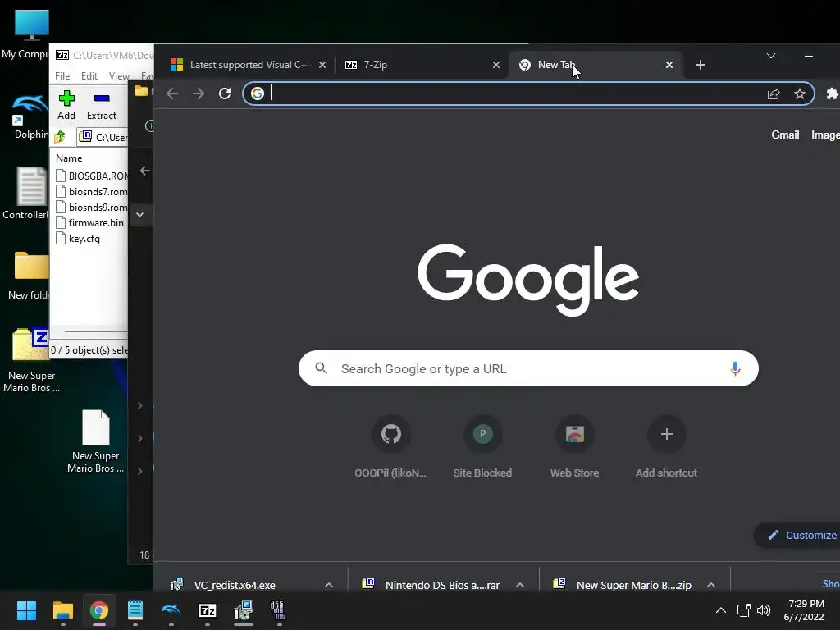Click the magnifier icon in Google search box
The height and width of the screenshot is (630, 840).
[321, 368]
